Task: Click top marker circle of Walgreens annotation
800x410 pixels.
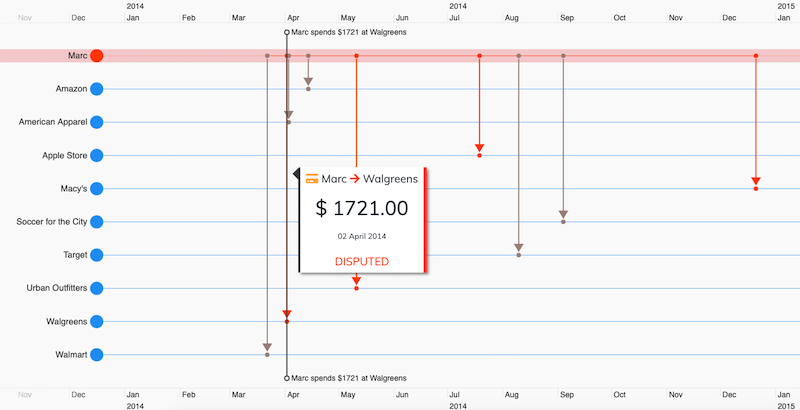Action: pyautogui.click(x=287, y=32)
